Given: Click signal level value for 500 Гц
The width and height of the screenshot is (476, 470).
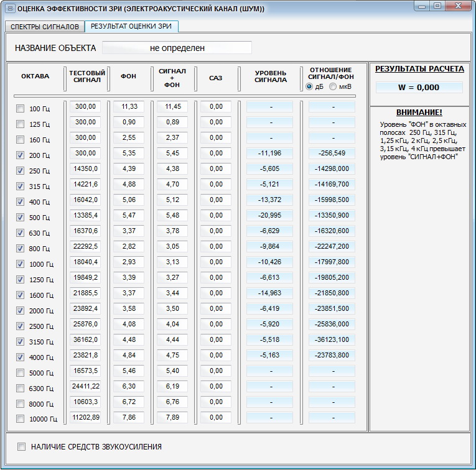Looking at the screenshot, I should coord(271,215).
